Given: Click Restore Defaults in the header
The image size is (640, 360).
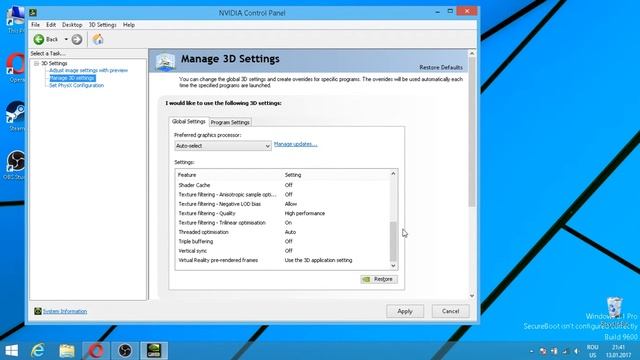Looking at the screenshot, I should tap(441, 67).
